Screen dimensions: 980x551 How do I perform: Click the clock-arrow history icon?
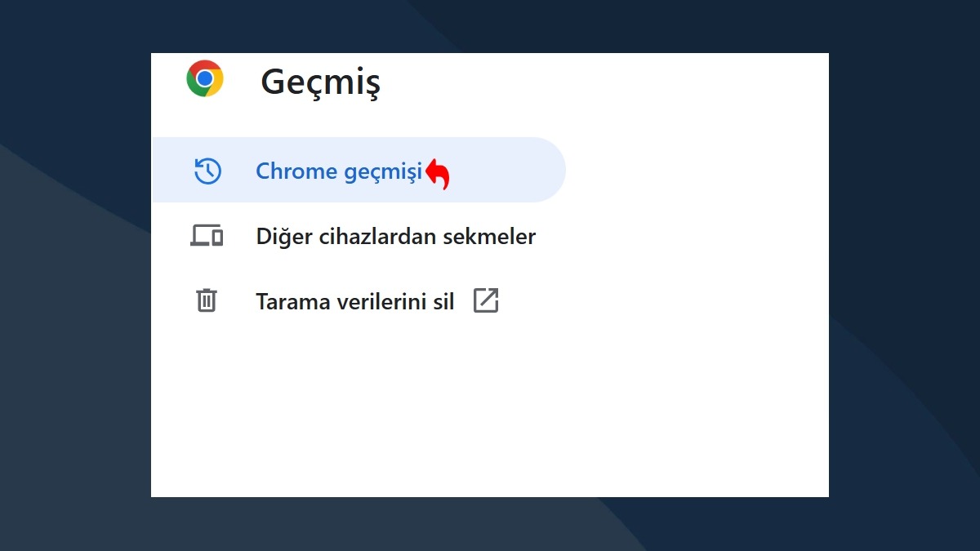coord(207,171)
